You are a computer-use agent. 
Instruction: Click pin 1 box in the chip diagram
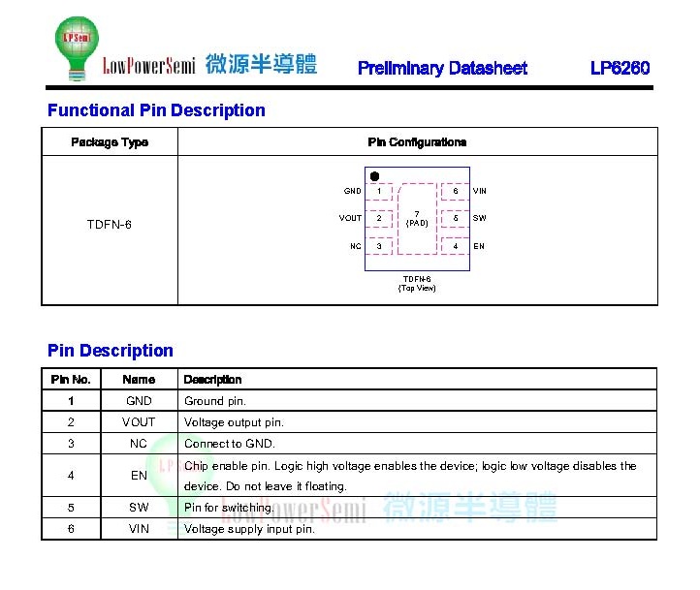[379, 191]
